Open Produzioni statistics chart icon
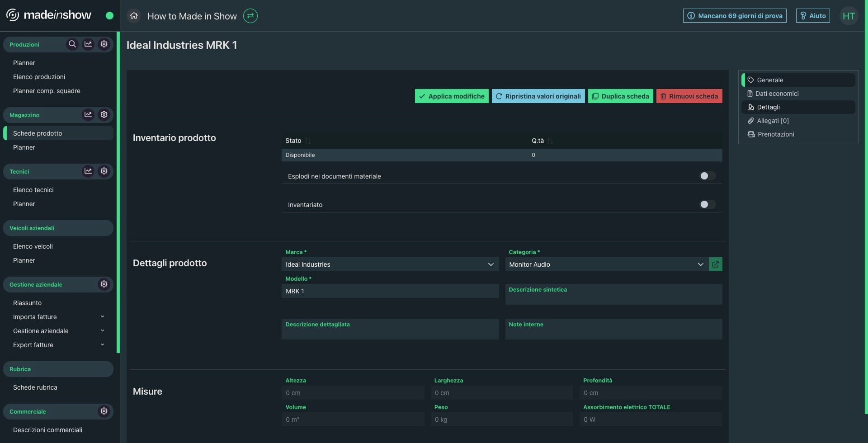Image resolution: width=868 pixels, height=443 pixels. coord(88,44)
